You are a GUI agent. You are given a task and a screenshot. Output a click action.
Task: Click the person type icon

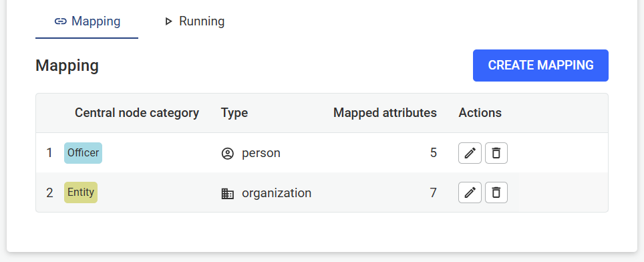tap(228, 154)
